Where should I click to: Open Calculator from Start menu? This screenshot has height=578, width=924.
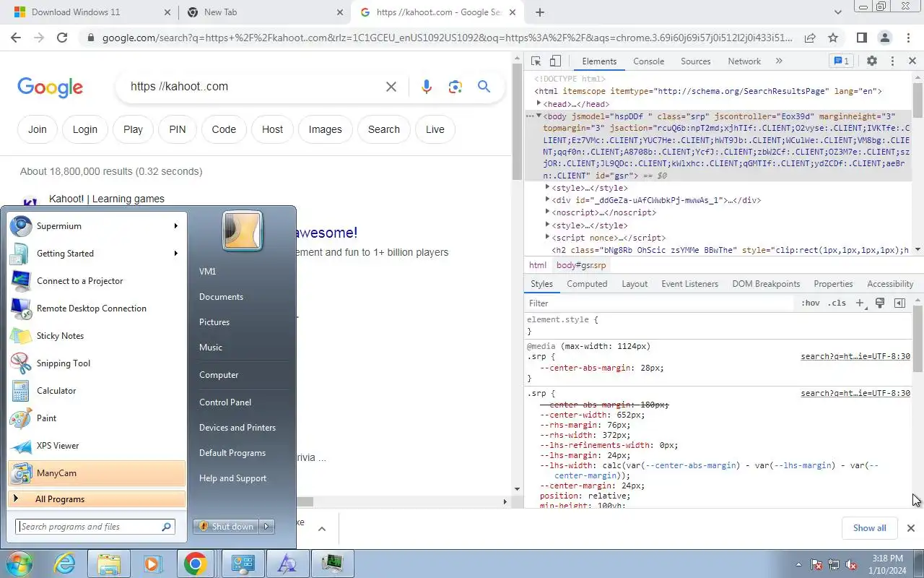pos(97,391)
